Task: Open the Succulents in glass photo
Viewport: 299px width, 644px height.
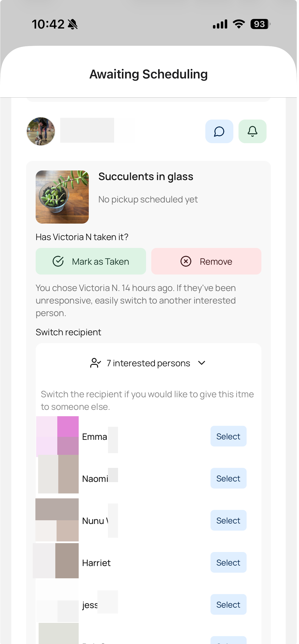Action: point(62,197)
